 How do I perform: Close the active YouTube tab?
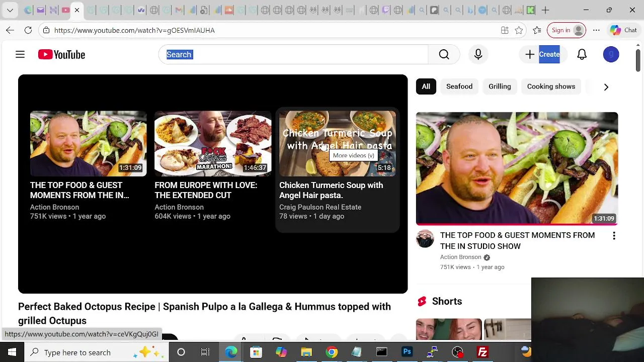pos(77,10)
